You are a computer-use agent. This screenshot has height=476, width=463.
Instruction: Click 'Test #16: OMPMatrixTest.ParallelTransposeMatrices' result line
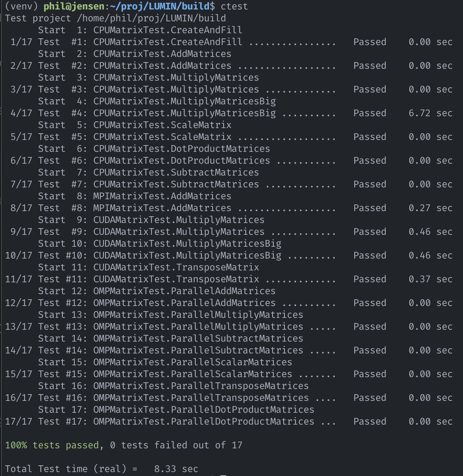[229, 398]
